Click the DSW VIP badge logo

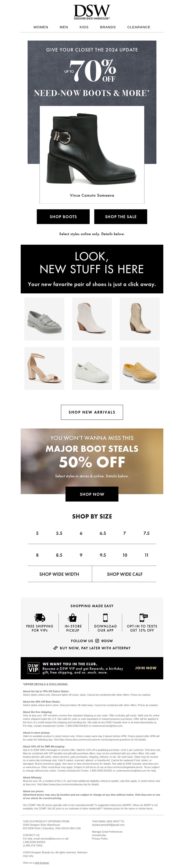33,667
